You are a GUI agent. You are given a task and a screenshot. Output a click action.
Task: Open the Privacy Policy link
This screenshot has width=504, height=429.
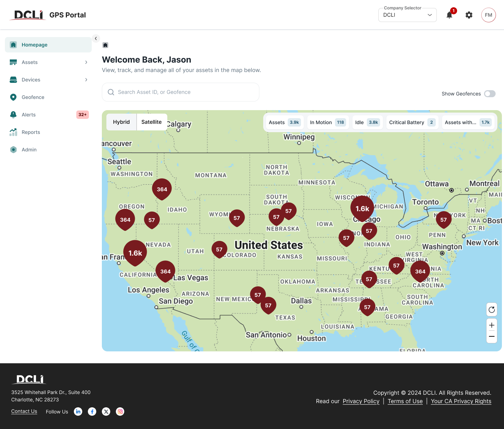click(361, 401)
